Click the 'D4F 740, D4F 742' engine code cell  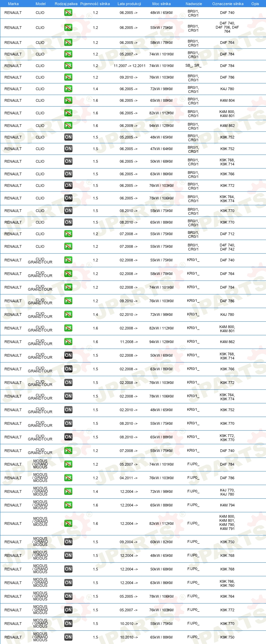[227, 247]
